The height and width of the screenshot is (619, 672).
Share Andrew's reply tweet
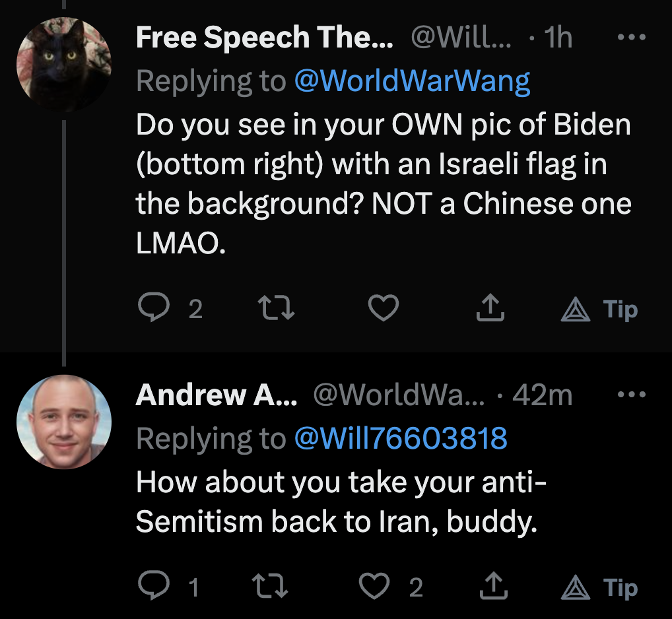tap(489, 587)
